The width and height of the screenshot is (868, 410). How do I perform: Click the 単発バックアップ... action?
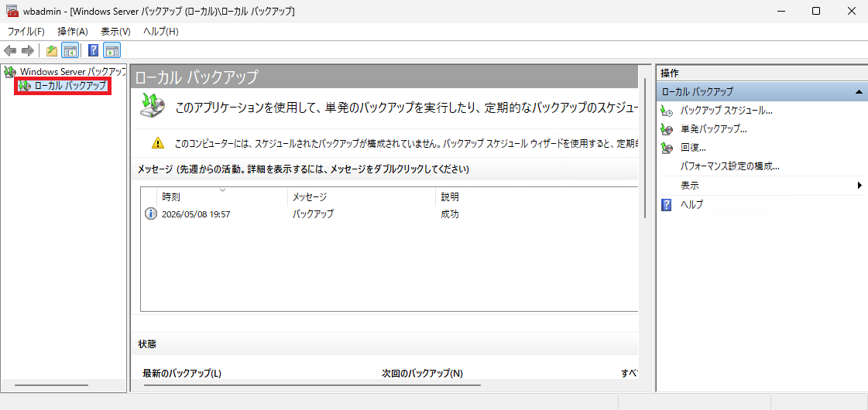(714, 129)
